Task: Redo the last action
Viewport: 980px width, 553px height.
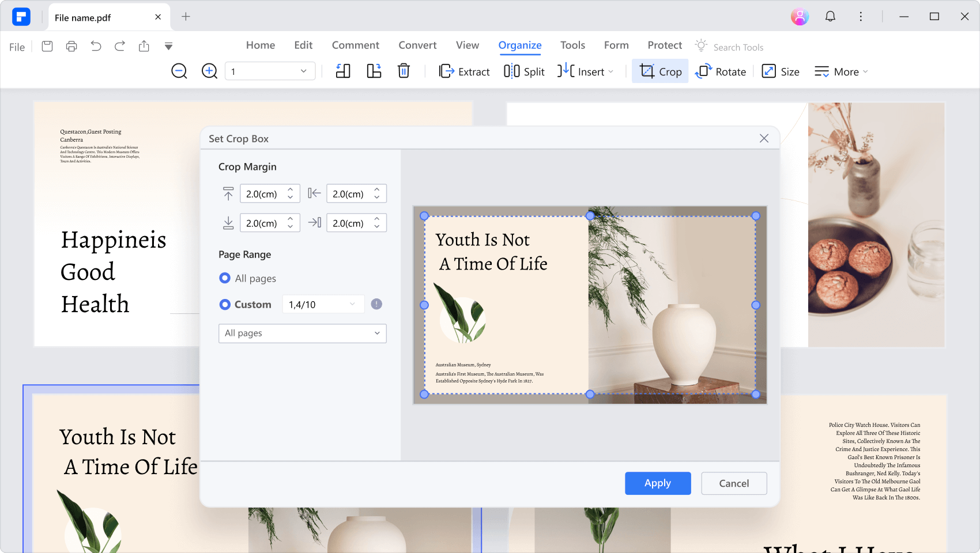Action: [120, 46]
